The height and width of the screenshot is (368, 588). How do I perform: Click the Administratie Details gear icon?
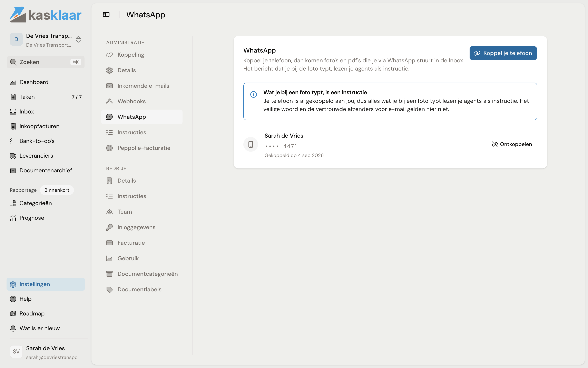(x=109, y=70)
